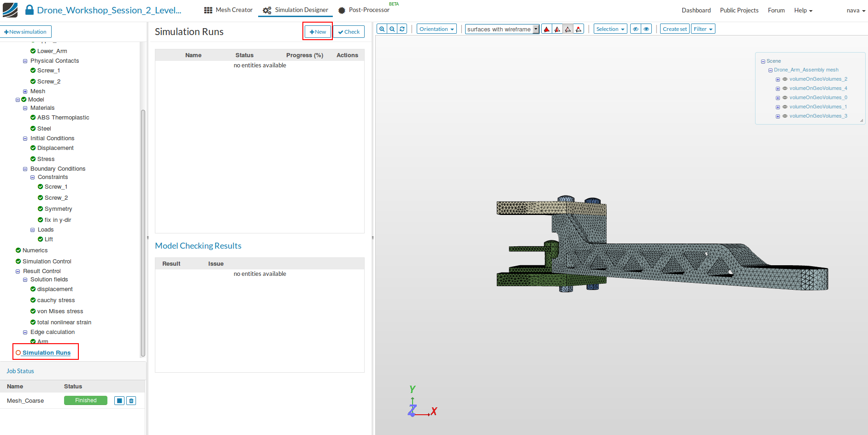
Task: Toggle visibility of volumeOnGeoVolumes_3
Action: click(x=785, y=116)
